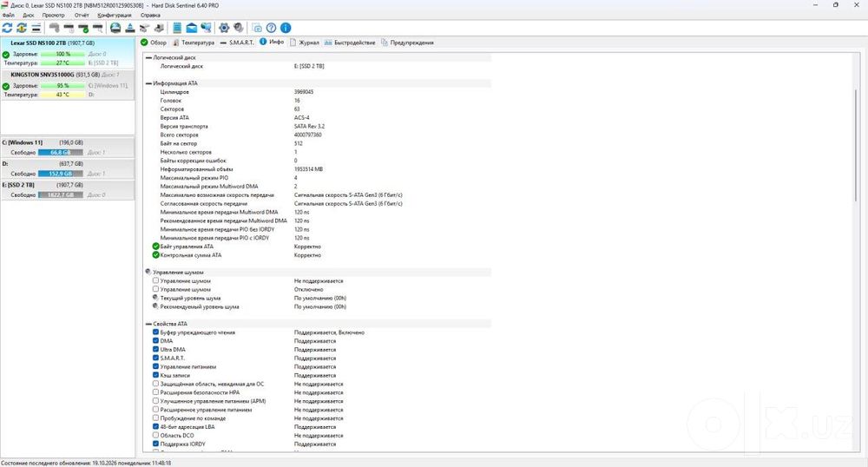The image size is (868, 467).
Task: Toggle Буфер упреждающего чтения checkbox
Action: (155, 332)
